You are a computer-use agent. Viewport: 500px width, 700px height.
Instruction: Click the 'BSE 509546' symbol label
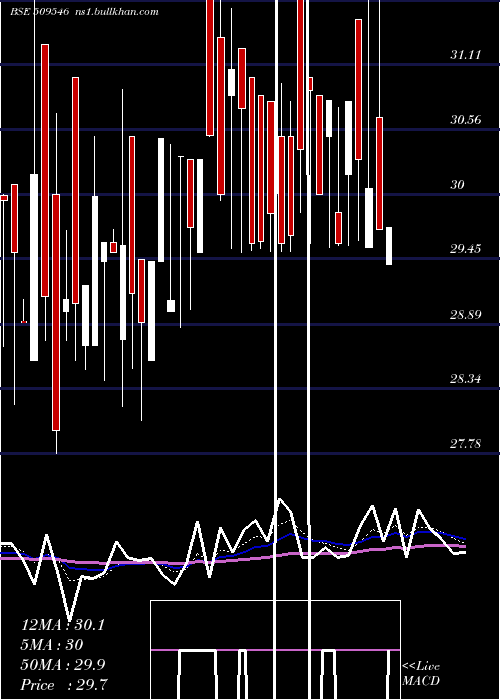tap(39, 11)
